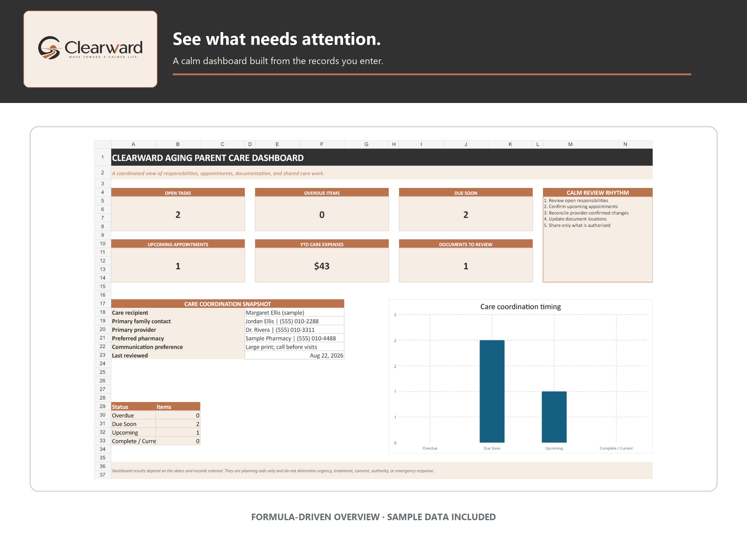Select the 'Due Soon' status row label
The height and width of the screenshot is (560, 747).
coord(134,424)
